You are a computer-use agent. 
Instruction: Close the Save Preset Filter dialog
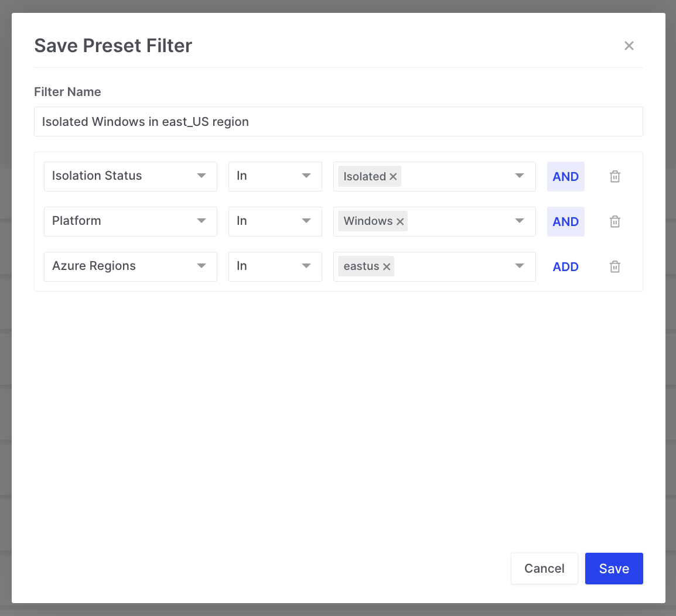[629, 46]
